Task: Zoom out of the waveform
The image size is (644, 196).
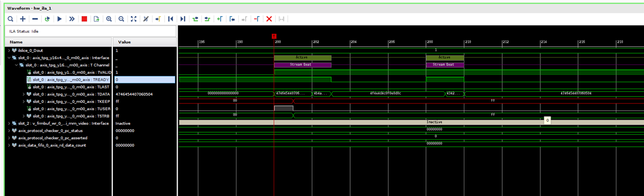Action: click(121, 19)
